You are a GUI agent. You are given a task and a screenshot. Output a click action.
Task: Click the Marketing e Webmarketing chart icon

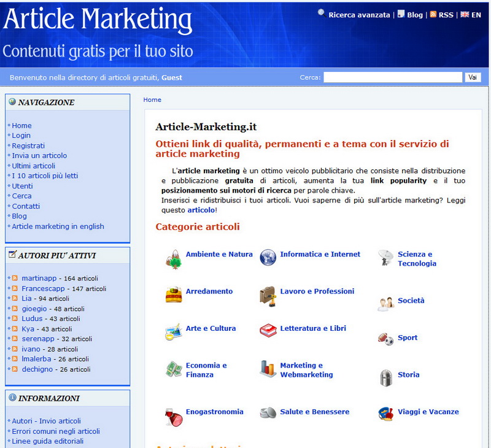click(x=268, y=369)
